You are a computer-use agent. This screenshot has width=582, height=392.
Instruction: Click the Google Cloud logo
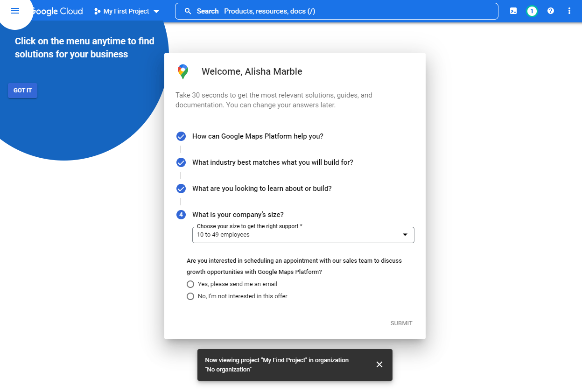[57, 11]
